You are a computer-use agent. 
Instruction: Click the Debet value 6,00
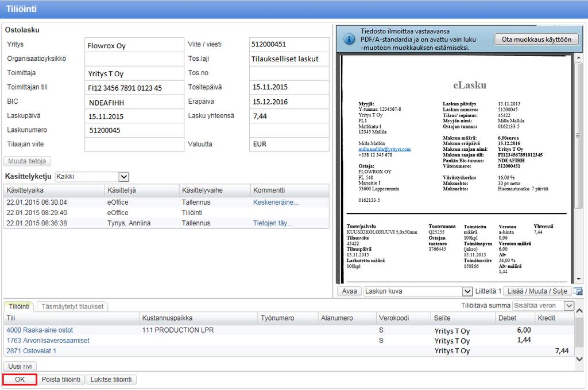(524, 330)
